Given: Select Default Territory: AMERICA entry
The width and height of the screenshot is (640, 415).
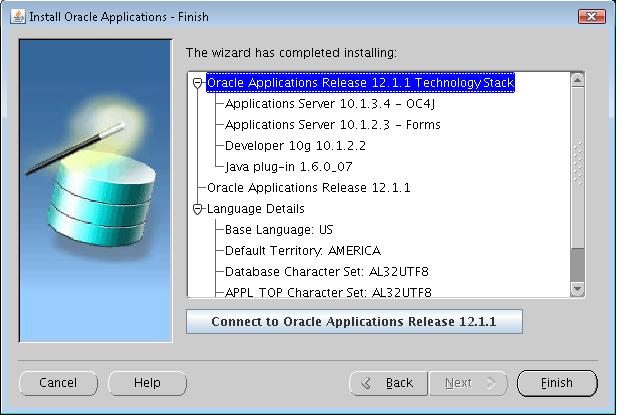Looking at the screenshot, I should [x=303, y=251].
